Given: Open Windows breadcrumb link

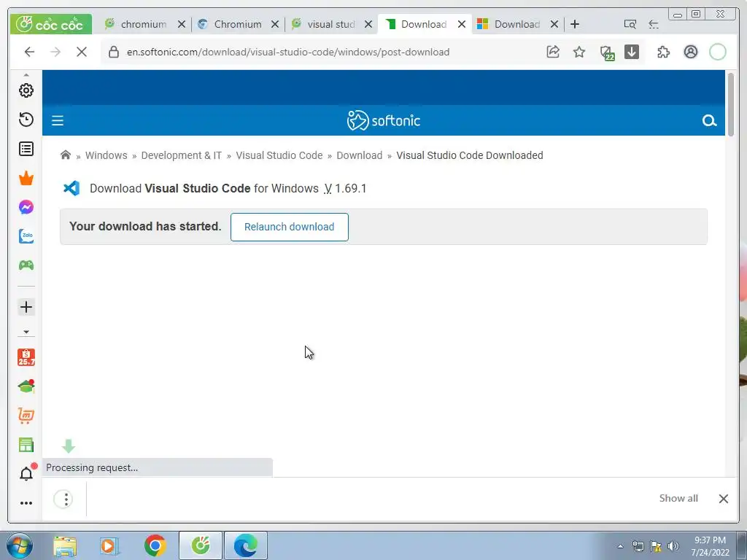Looking at the screenshot, I should coord(107,155).
